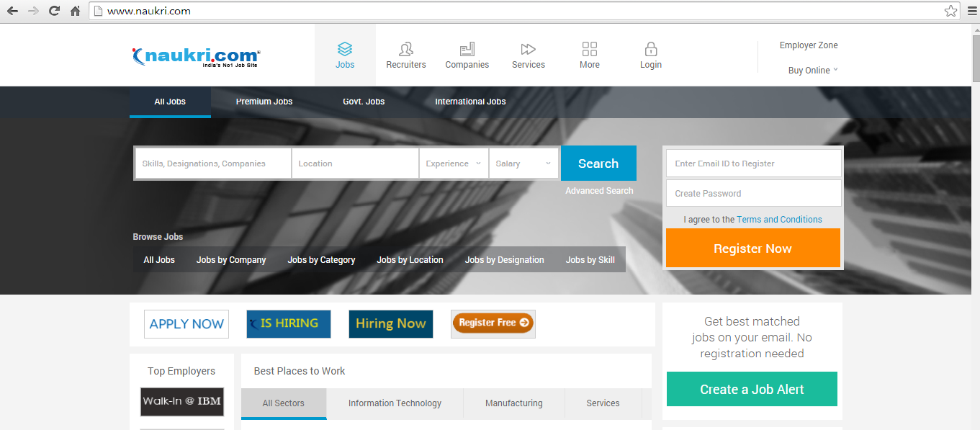This screenshot has height=430, width=980.
Task: Open the Companies building icon
Action: (x=467, y=49)
